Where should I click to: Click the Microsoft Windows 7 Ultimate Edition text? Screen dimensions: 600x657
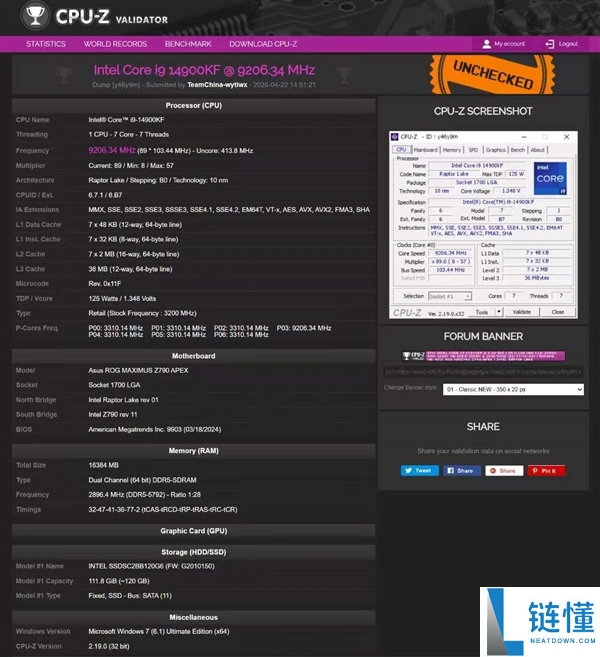pyautogui.click(x=159, y=631)
